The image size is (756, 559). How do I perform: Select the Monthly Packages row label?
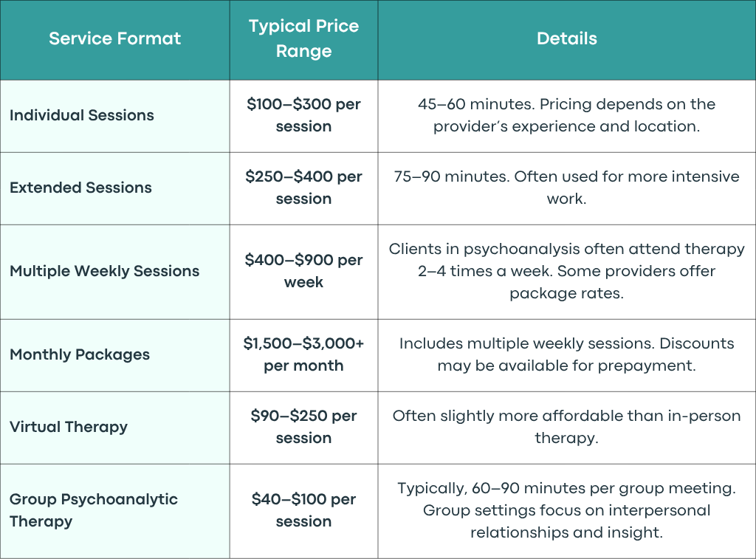pos(80,354)
